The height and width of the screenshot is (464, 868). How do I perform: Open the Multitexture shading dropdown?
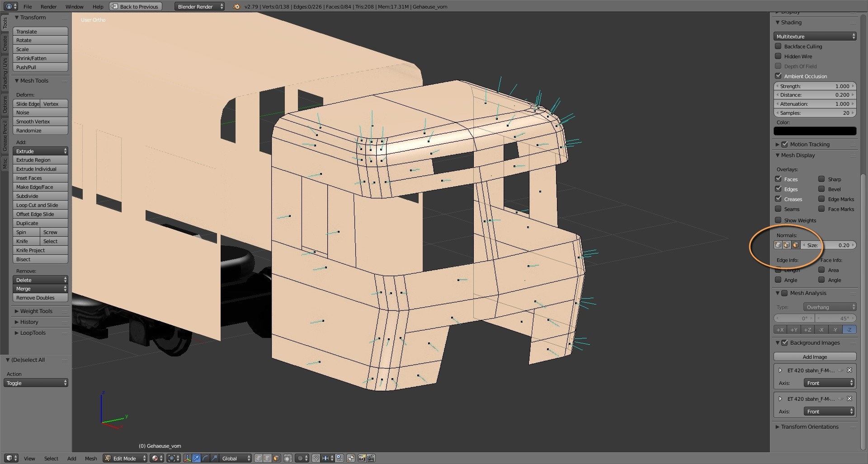click(815, 36)
